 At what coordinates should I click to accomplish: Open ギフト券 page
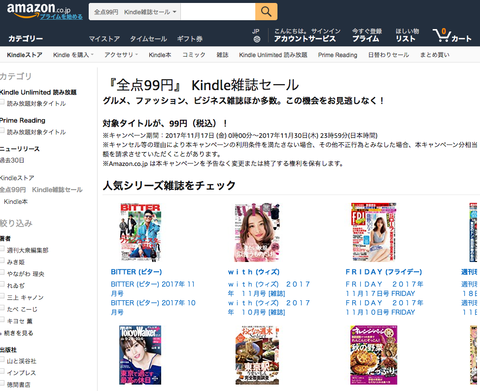[x=190, y=39]
